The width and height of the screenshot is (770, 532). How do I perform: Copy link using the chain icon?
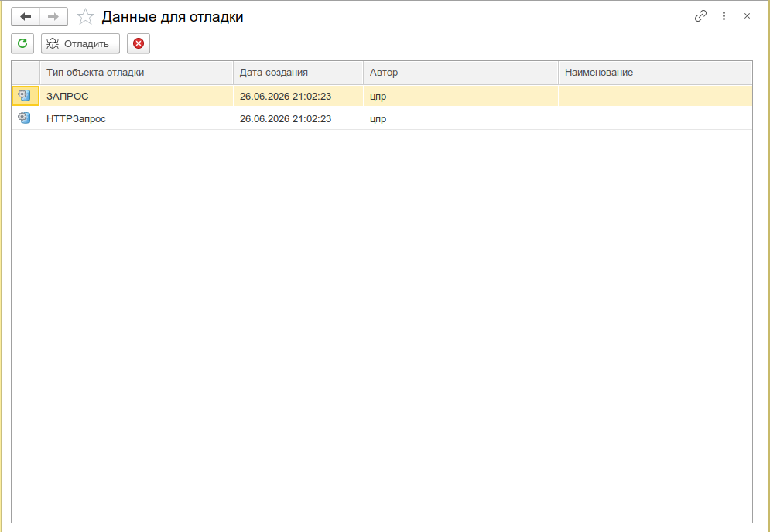(x=700, y=16)
